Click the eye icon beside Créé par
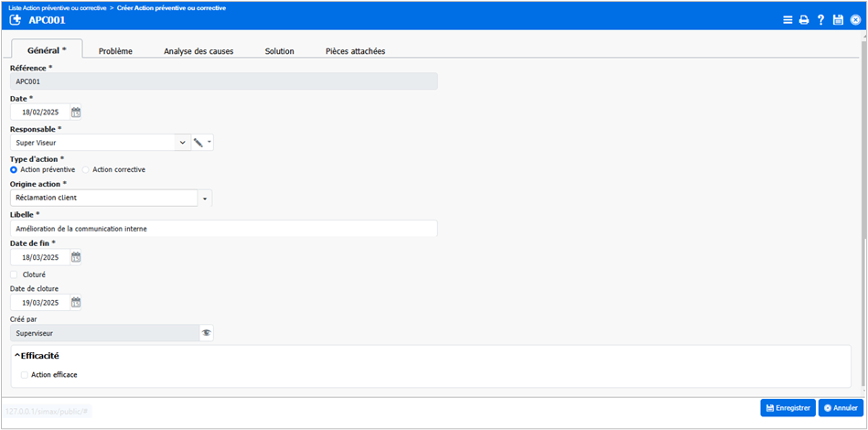 click(x=207, y=333)
